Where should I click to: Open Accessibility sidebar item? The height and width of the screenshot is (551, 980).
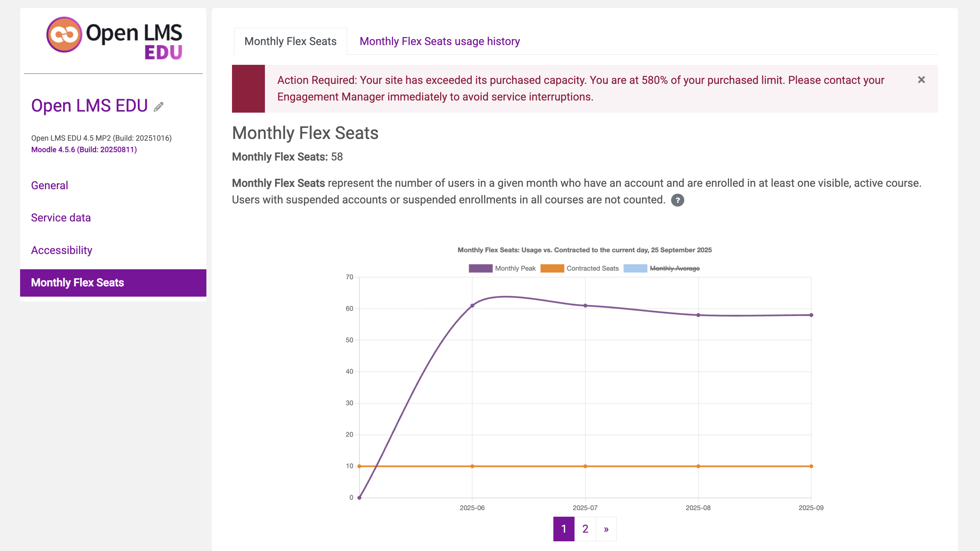(x=62, y=250)
